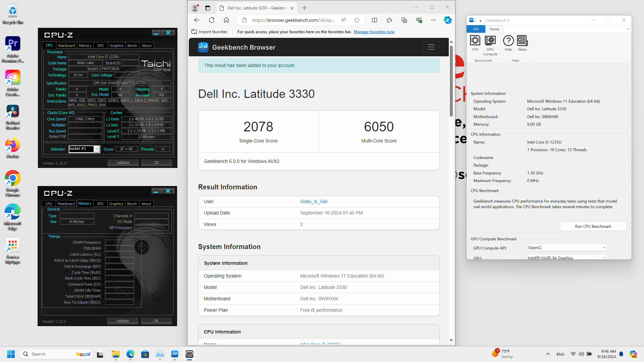Click OK in the bottom CPU-Z window

(156, 321)
